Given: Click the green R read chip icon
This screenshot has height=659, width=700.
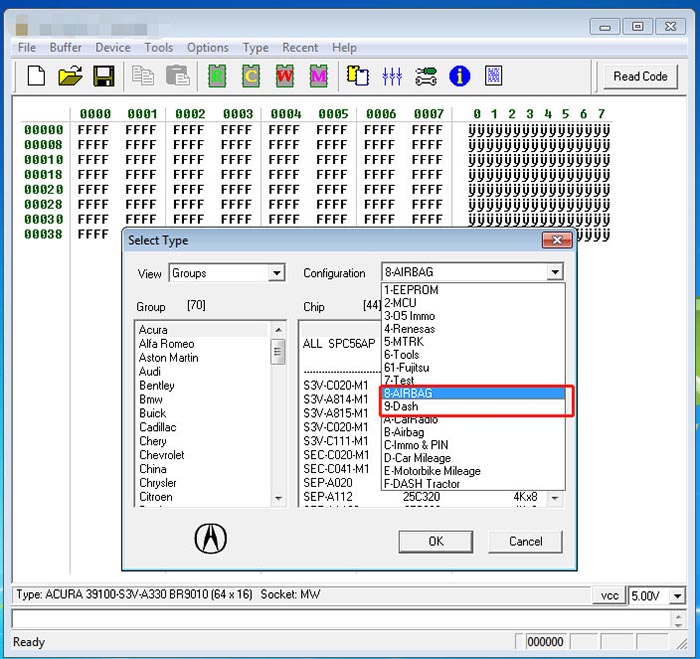Looking at the screenshot, I should tap(217, 76).
